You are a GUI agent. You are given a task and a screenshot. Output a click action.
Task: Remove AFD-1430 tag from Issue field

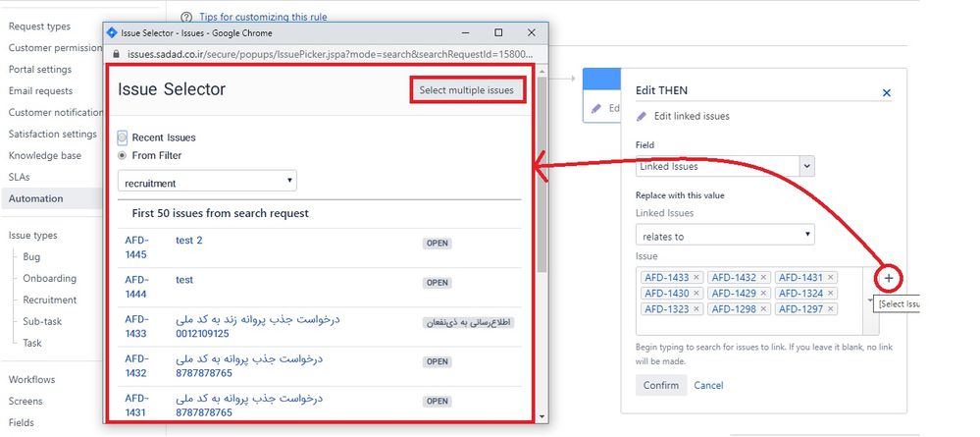click(x=696, y=293)
